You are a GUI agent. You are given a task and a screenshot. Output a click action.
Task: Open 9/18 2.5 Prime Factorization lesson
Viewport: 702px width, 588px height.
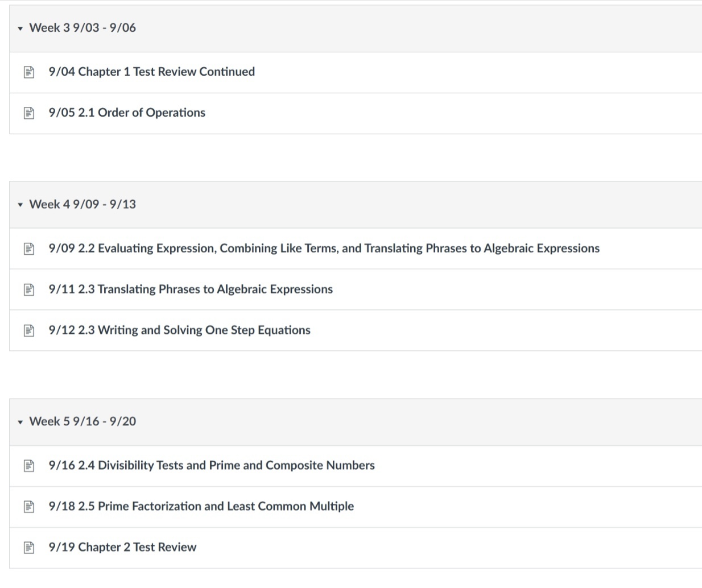(x=201, y=506)
